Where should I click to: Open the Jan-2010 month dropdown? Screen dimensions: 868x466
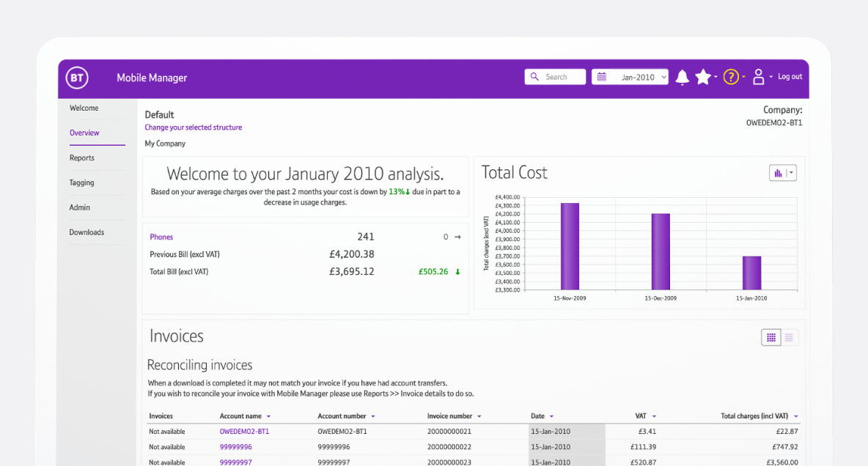tap(630, 77)
